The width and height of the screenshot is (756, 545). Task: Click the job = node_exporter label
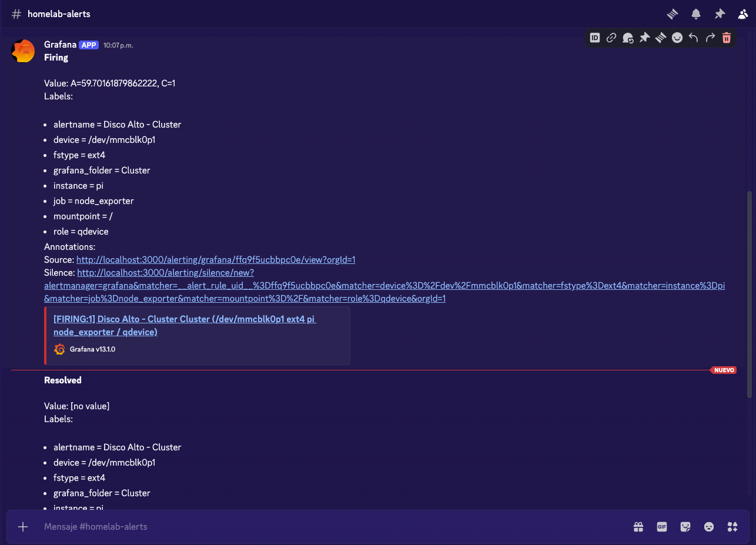point(93,201)
